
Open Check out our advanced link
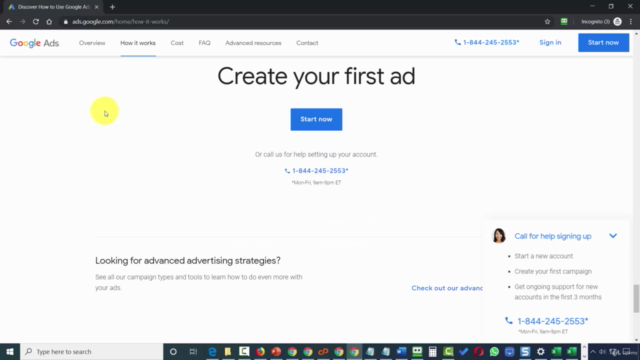(447, 288)
